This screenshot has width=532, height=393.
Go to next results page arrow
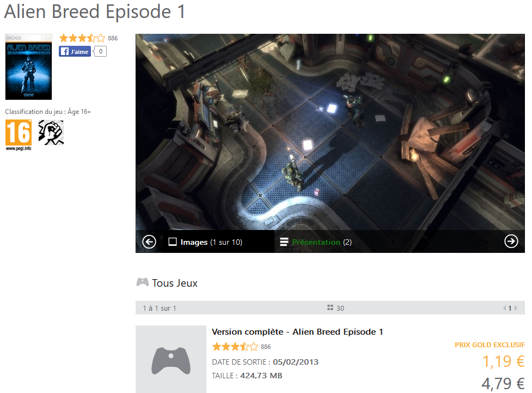point(516,308)
